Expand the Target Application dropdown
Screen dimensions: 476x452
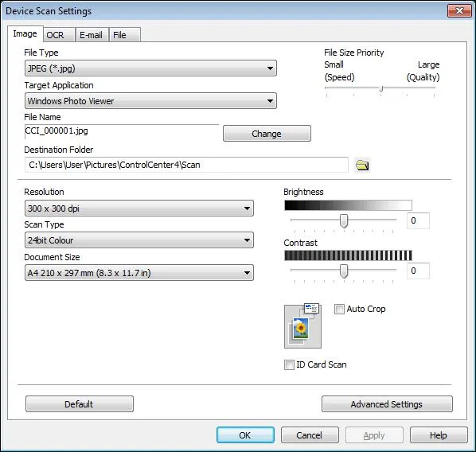click(150, 101)
